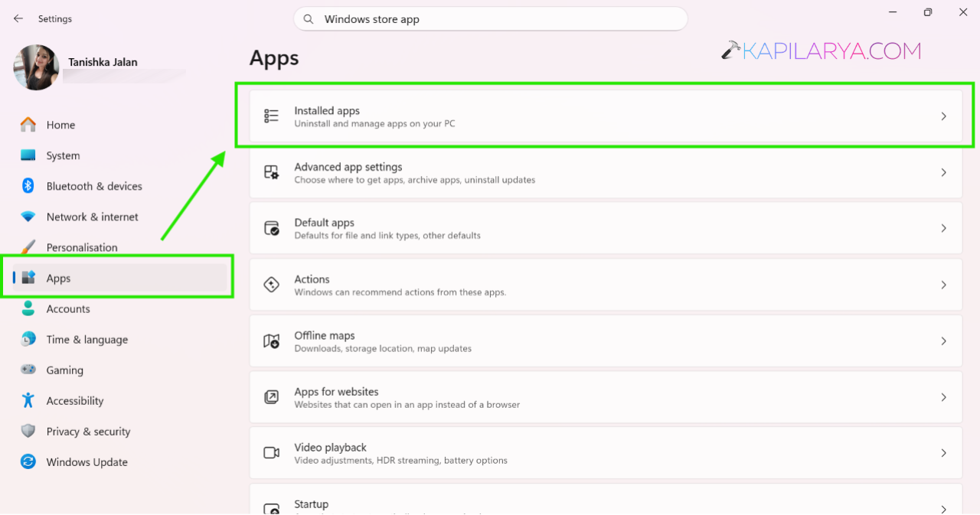Click the back arrow next to Settings
Image resolution: width=980 pixels, height=515 pixels.
18,18
